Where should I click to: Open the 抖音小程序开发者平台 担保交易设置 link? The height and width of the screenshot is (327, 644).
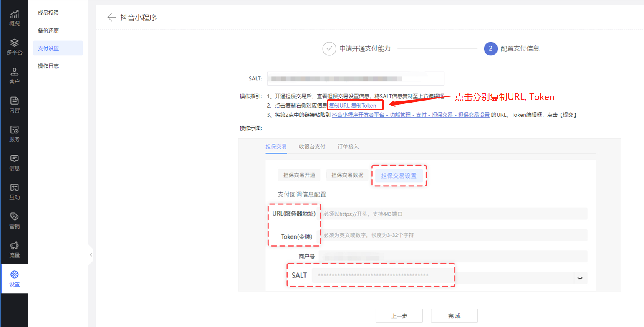click(x=411, y=115)
